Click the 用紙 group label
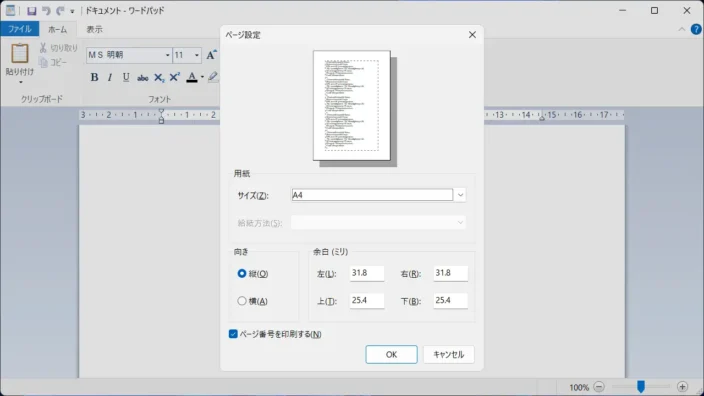Screen dimensions: 704x396 click(242, 173)
